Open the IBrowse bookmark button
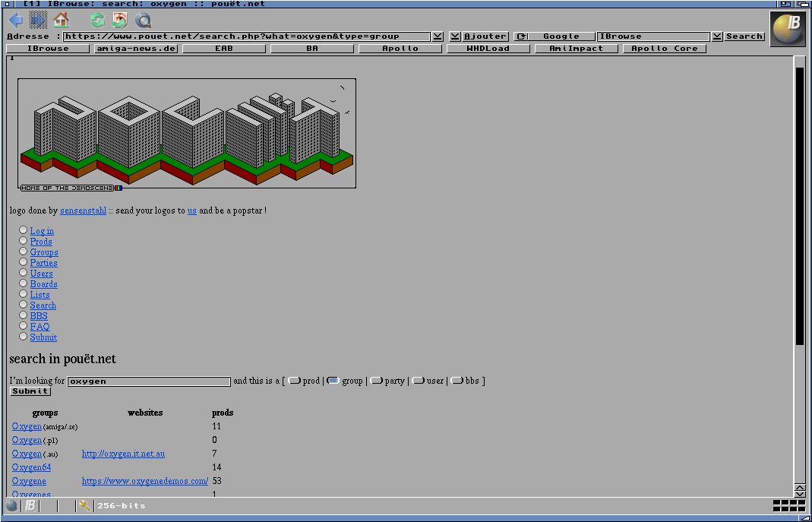This screenshot has width=812, height=522. pyautogui.click(x=48, y=49)
